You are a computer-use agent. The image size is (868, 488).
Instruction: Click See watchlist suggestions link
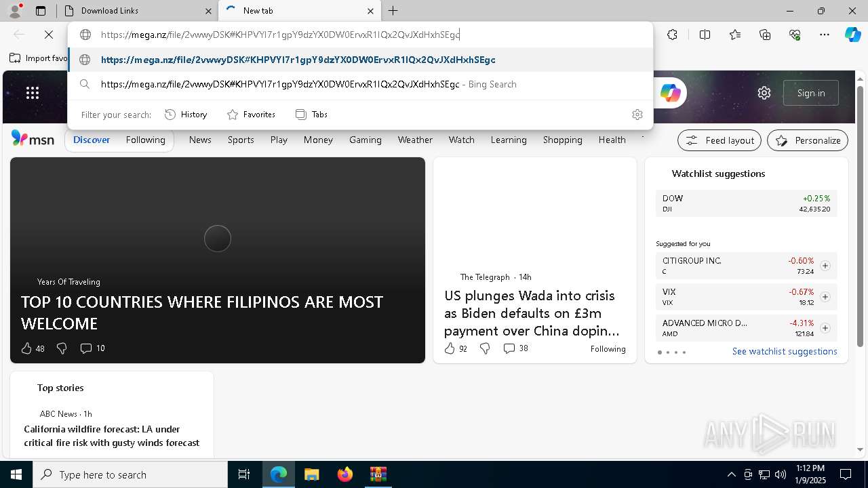(x=785, y=351)
